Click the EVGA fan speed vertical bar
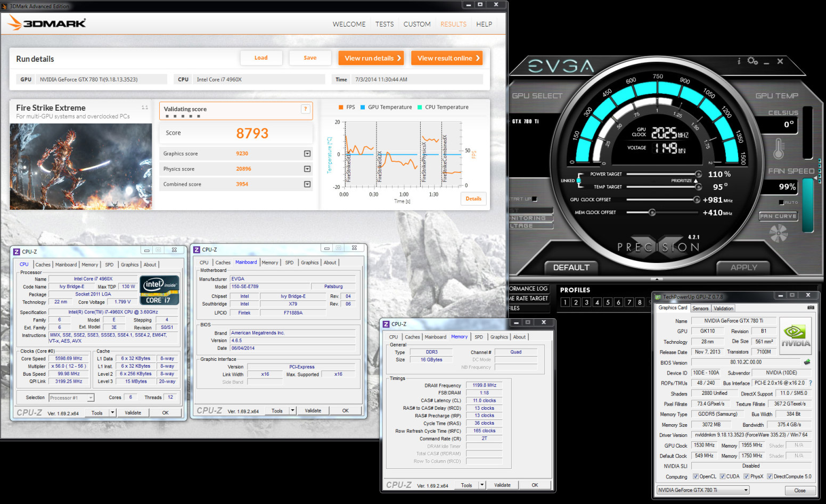This screenshot has height=504, width=826. pyautogui.click(x=808, y=205)
